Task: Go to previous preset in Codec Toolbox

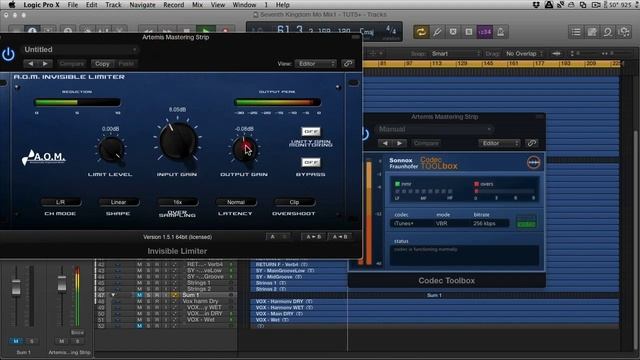Action: (385, 143)
